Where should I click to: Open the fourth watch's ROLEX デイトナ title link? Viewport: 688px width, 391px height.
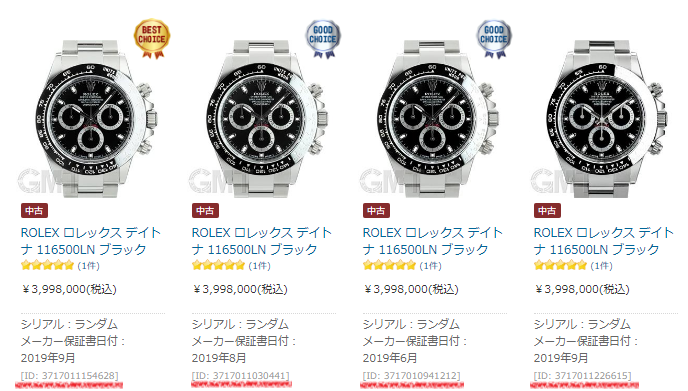tap(603, 241)
